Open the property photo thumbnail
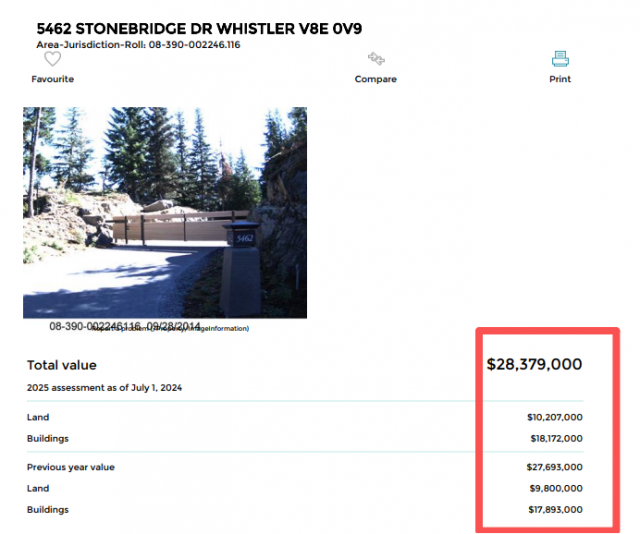Screen dimensions: 640x534 pos(165,212)
